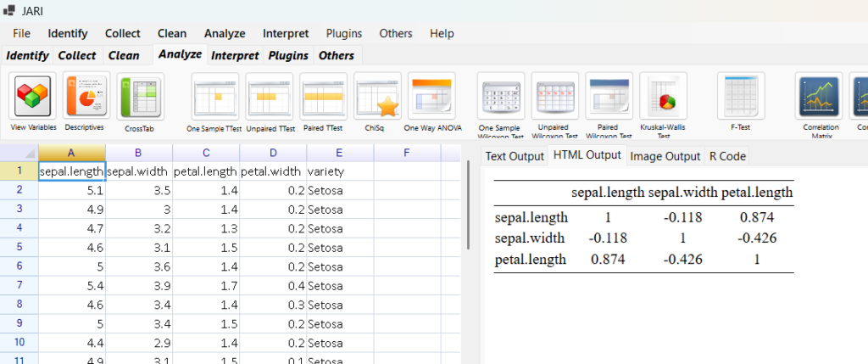The width and height of the screenshot is (868, 364).
Task: Switch to the Clean ribbon tab
Action: point(124,55)
